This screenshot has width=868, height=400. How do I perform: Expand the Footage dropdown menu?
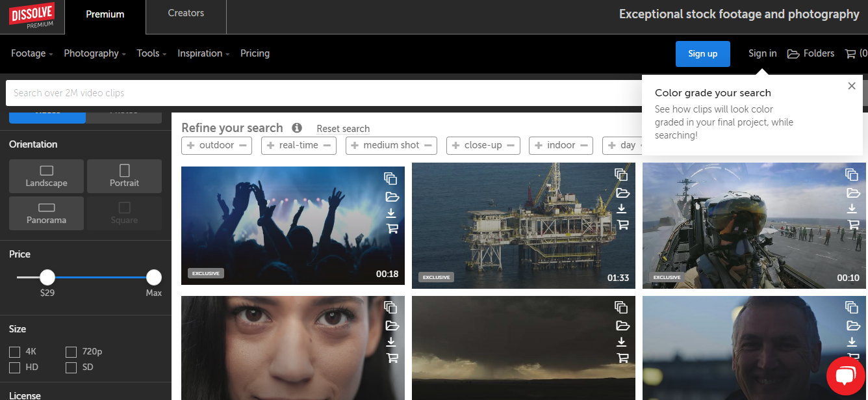[x=32, y=53]
